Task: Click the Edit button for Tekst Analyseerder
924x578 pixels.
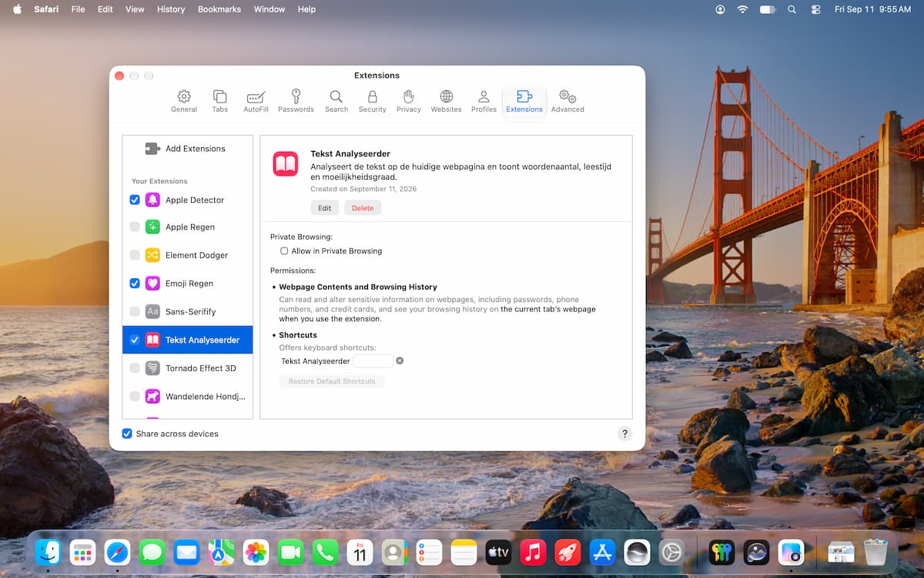Action: click(325, 208)
